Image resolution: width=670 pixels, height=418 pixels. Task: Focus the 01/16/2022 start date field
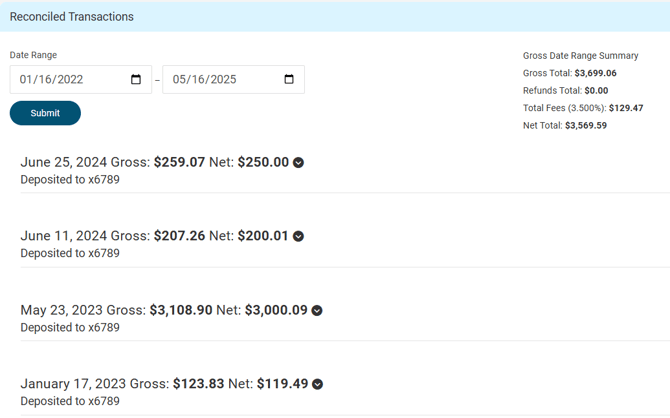click(81, 79)
